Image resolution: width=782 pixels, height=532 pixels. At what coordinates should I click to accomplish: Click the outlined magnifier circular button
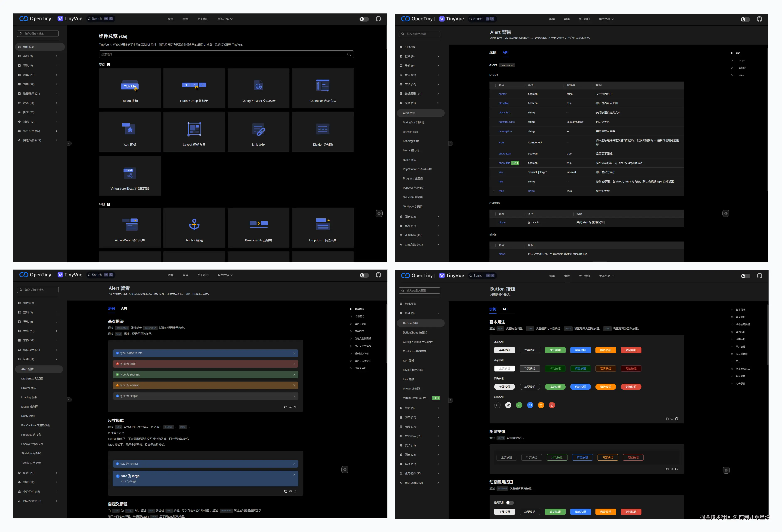497,405
